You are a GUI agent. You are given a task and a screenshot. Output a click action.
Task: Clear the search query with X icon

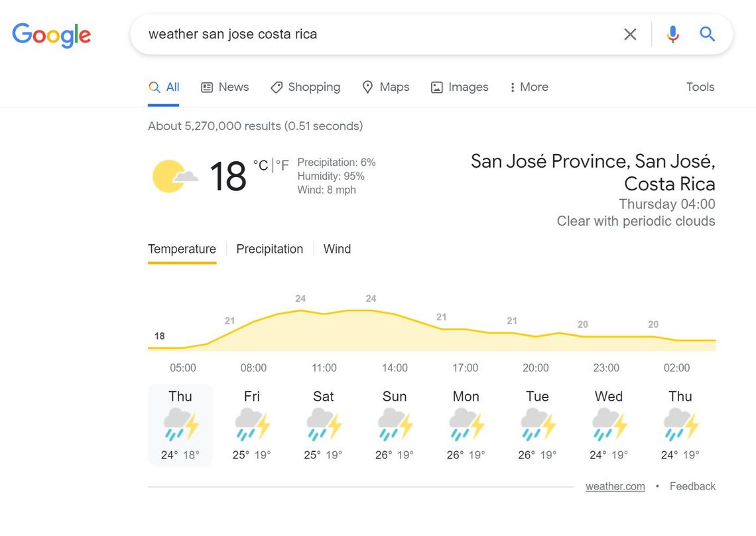630,34
